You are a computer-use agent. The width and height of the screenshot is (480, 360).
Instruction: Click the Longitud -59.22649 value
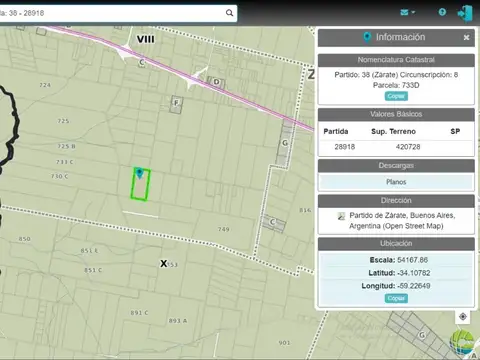point(414,286)
